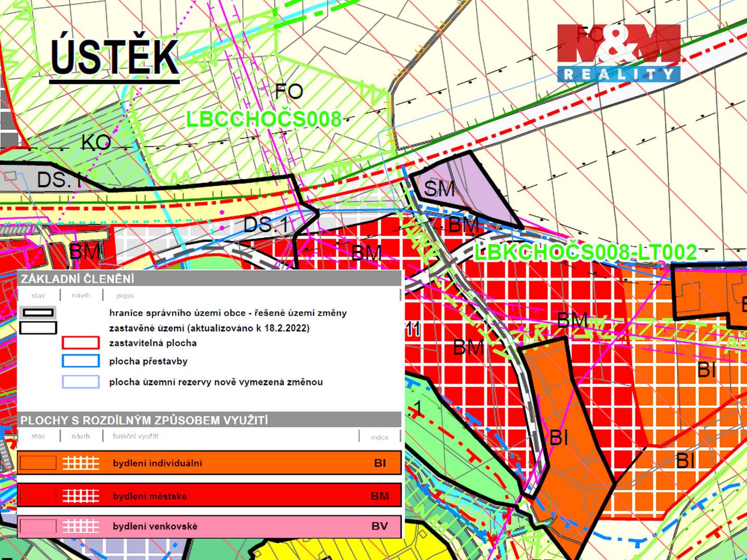Image resolution: width=747 pixels, height=560 pixels.
Task: Click the 'funkční využití' column header
Action: click(135, 436)
